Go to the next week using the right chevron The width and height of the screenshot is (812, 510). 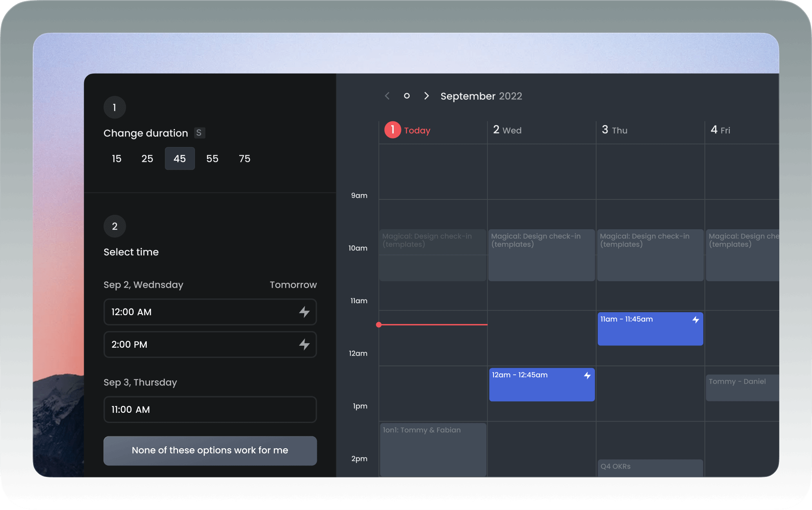click(426, 96)
